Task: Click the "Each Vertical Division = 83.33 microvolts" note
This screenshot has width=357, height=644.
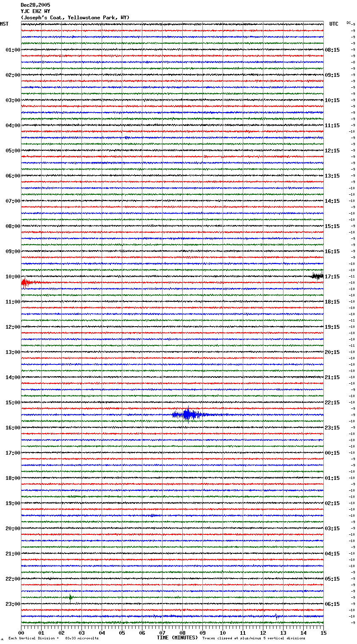Action: click(x=53, y=639)
